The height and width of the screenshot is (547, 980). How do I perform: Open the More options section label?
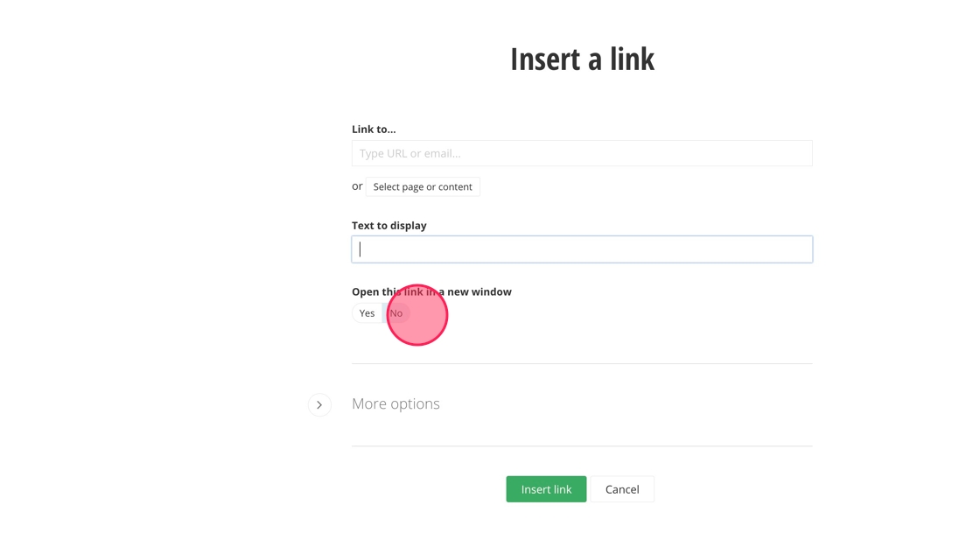(395, 403)
